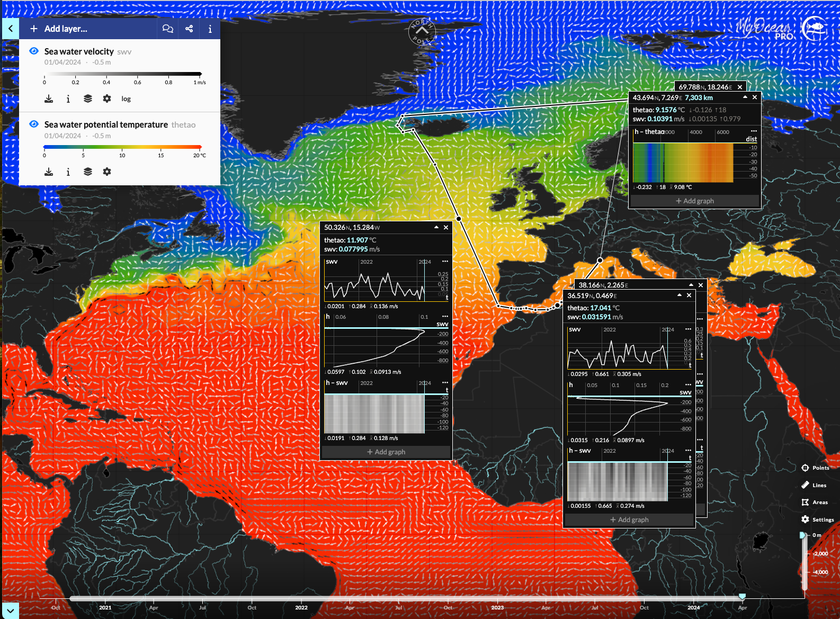Open settings gear for Sea water velocity
Viewport: 840px width, 619px height.
point(107,98)
